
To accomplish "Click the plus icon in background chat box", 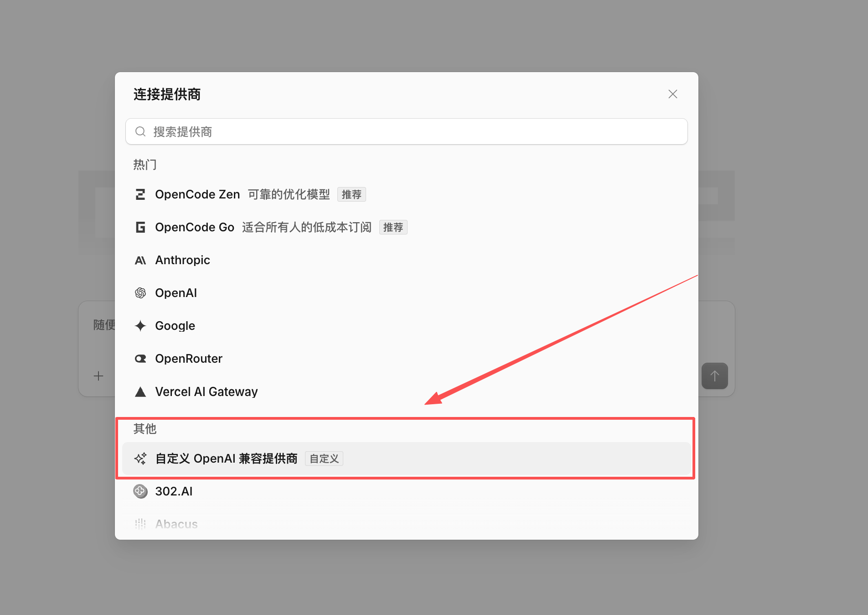I will coord(98,376).
